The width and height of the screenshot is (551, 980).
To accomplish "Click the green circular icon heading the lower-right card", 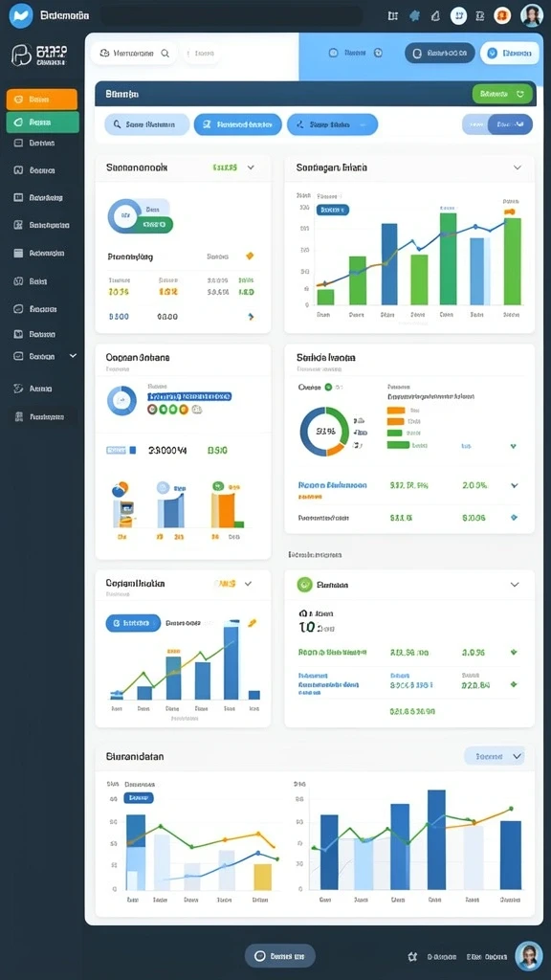I will point(304,585).
